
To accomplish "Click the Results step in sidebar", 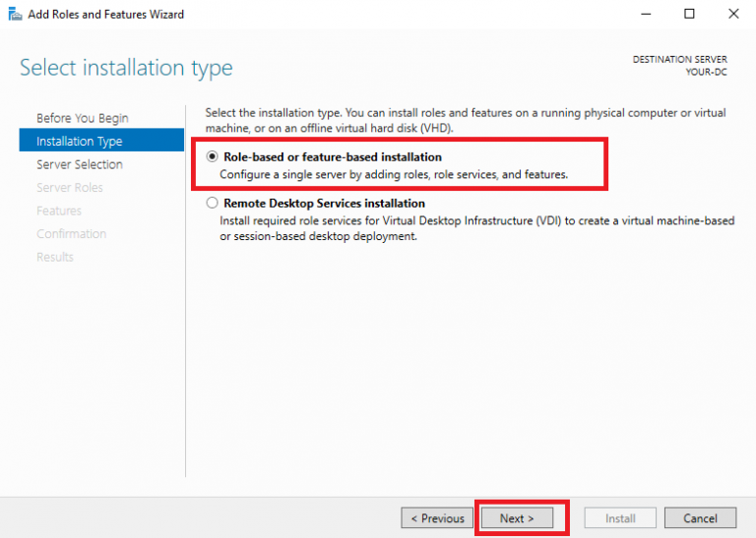I will click(x=55, y=257).
